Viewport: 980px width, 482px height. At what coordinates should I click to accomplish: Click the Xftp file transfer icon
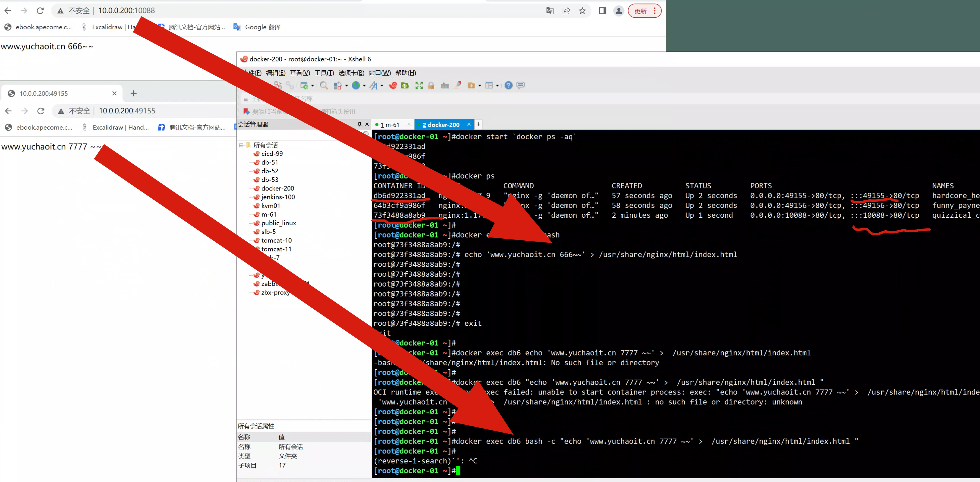coord(405,85)
